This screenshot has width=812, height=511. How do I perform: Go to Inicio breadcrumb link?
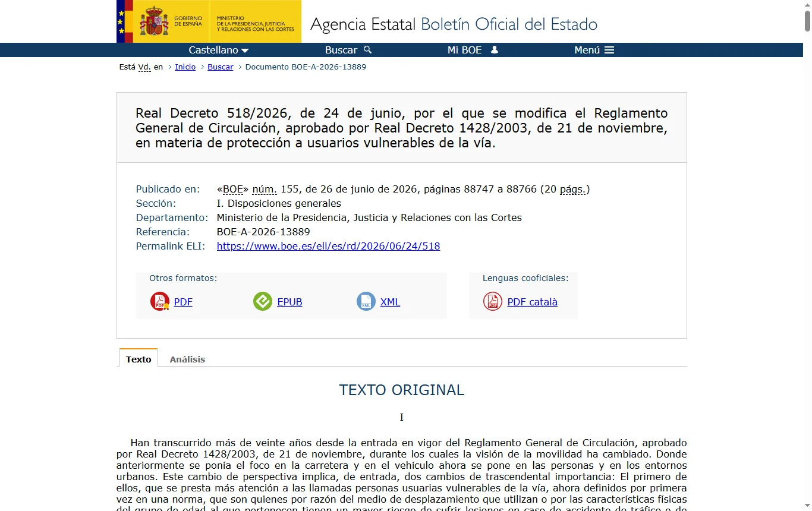tap(185, 67)
